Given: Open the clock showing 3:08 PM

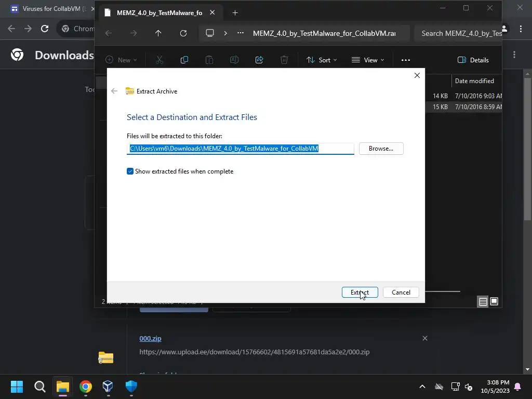Looking at the screenshot, I should coord(495,387).
